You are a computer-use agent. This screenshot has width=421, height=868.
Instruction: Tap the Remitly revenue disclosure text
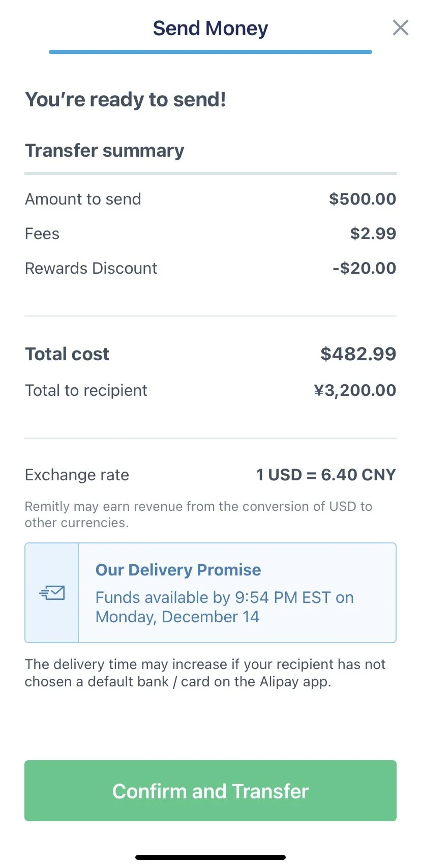tap(198, 514)
